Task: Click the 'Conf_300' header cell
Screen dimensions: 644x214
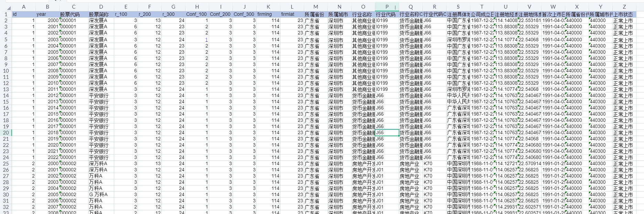Action: tap(244, 14)
